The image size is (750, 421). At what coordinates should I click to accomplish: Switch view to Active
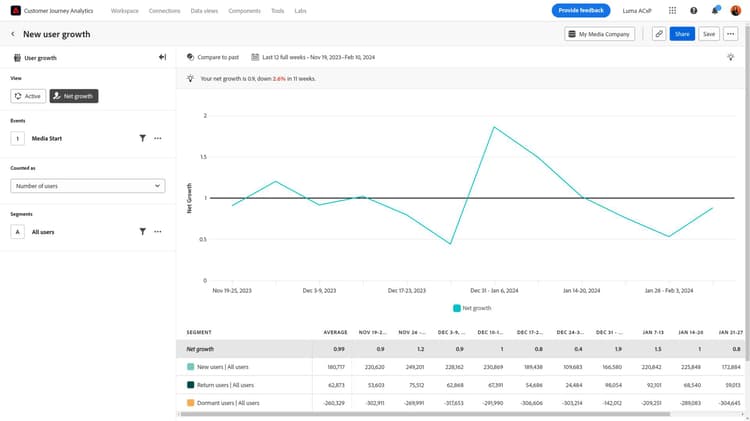28,96
